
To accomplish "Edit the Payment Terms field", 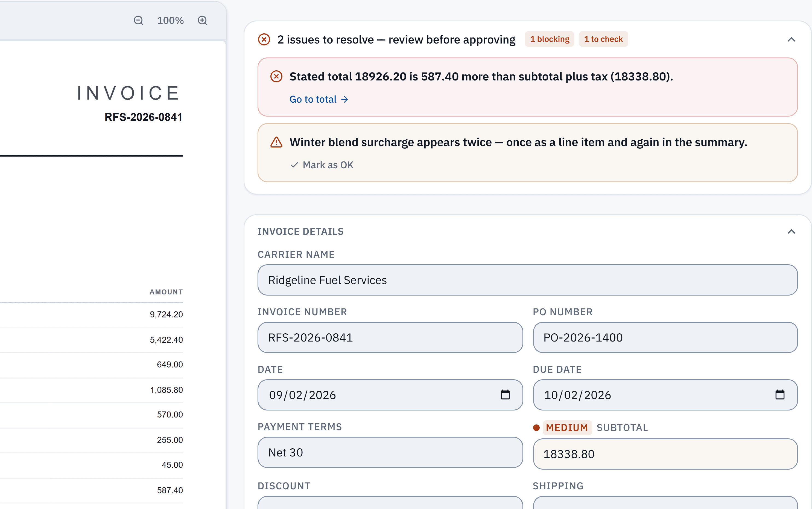I will [390, 452].
